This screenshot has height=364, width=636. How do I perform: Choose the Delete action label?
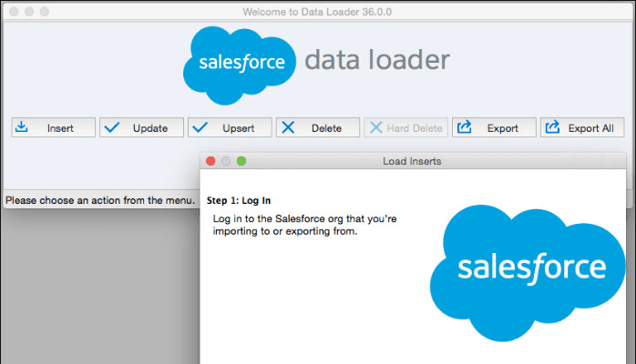(x=326, y=128)
